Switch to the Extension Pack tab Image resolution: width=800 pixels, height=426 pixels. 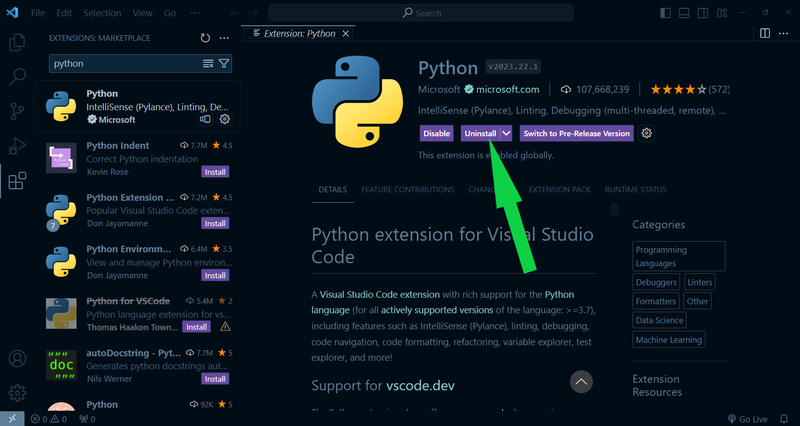point(559,189)
